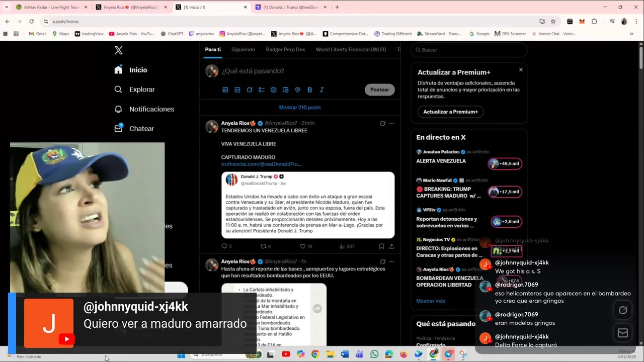Switch to AirNav Radar tab
The width and height of the screenshot is (644, 362).
pyautogui.click(x=51, y=7)
